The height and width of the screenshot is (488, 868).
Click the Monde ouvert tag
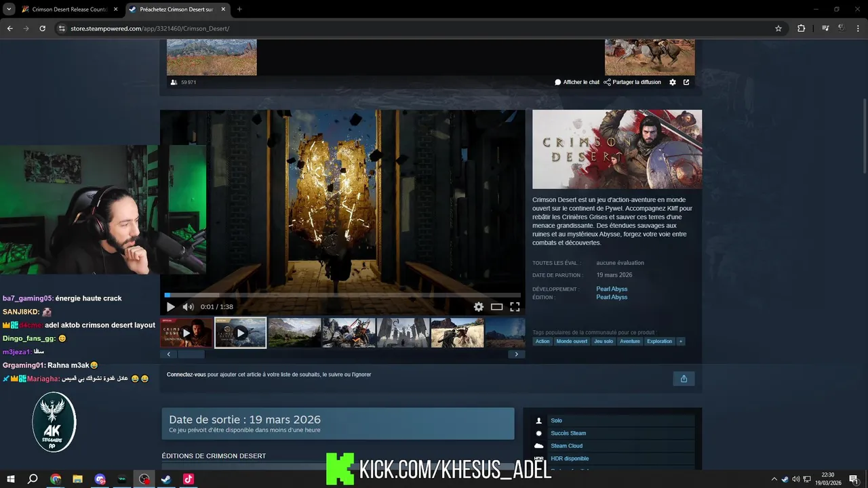pos(572,342)
